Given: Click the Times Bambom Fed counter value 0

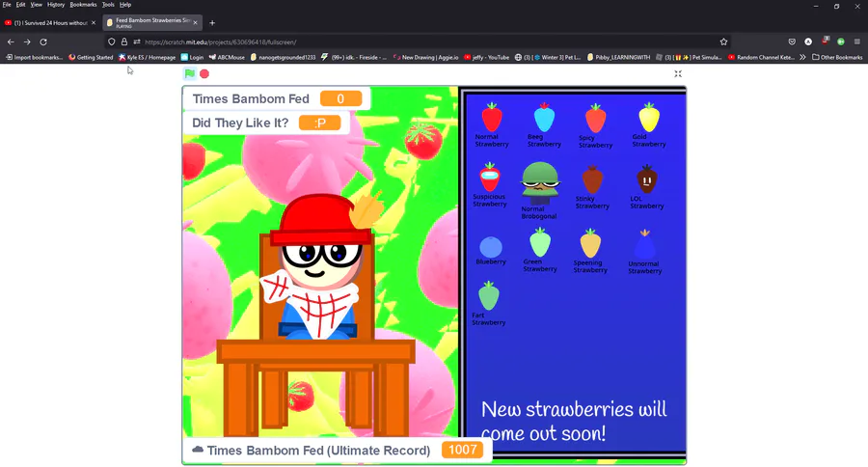Looking at the screenshot, I should tap(340, 98).
